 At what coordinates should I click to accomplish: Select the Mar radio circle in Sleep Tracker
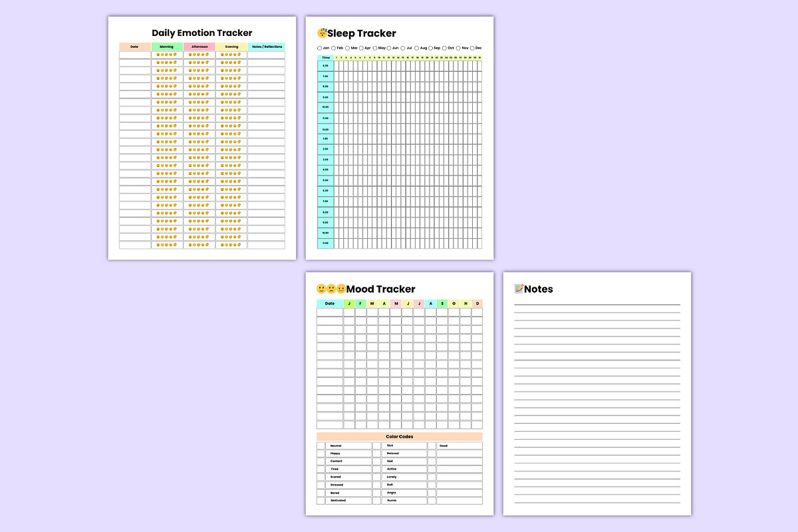coord(347,48)
